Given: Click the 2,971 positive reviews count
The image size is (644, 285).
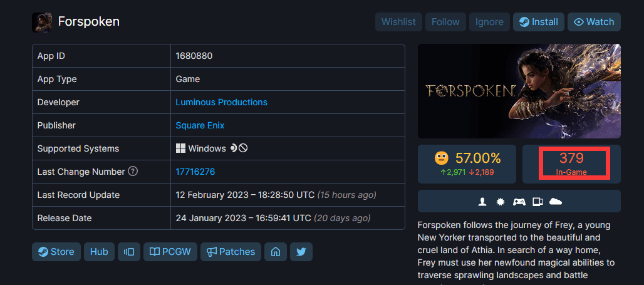Looking at the screenshot, I should 452,172.
